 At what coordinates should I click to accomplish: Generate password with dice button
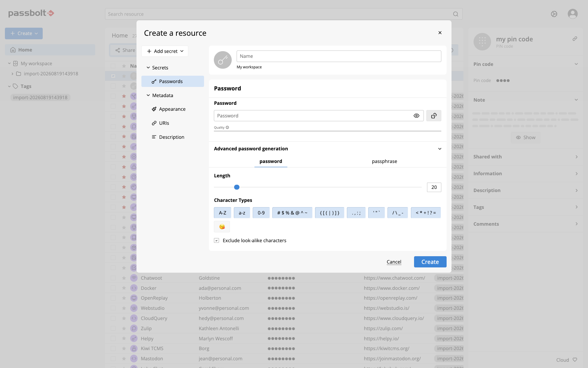pyautogui.click(x=434, y=116)
